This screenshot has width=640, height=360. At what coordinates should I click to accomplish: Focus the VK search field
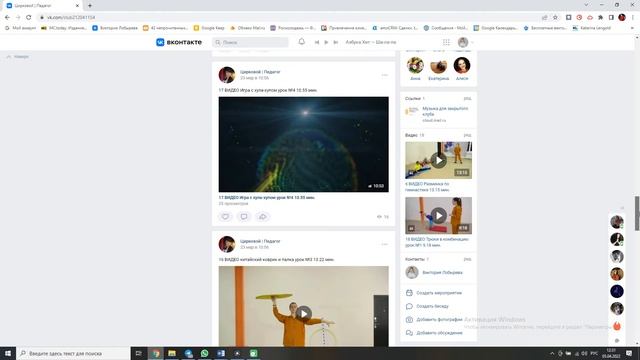tap(250, 42)
